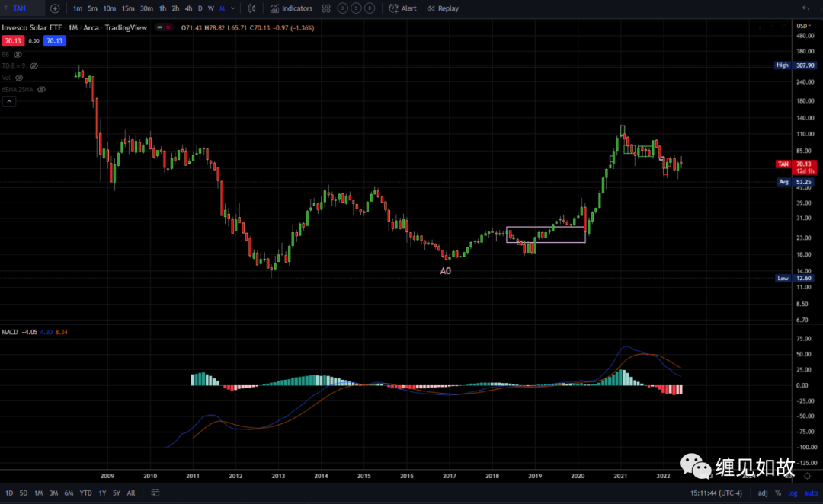
Task: Toggle visibility of Vol indicator
Action: (19, 78)
